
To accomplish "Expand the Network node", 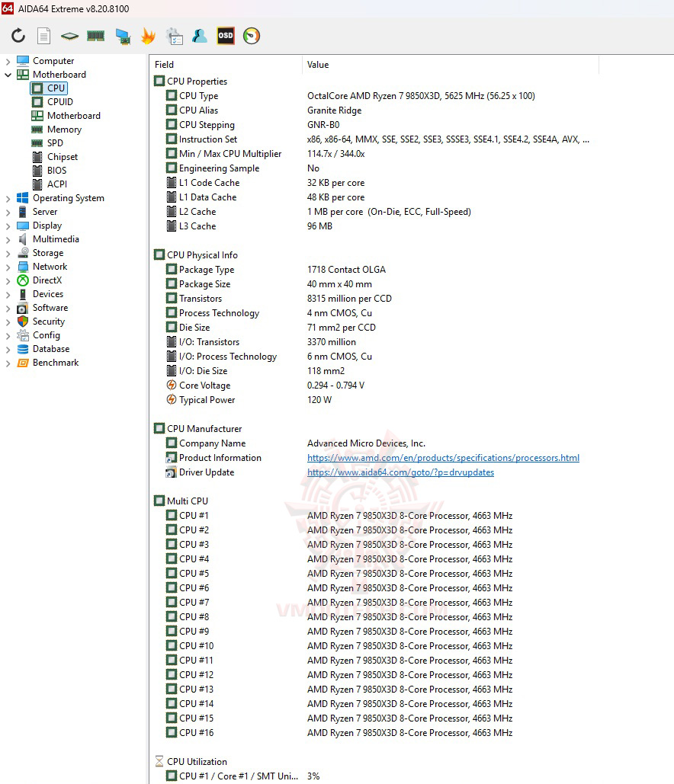I will pyautogui.click(x=8, y=267).
